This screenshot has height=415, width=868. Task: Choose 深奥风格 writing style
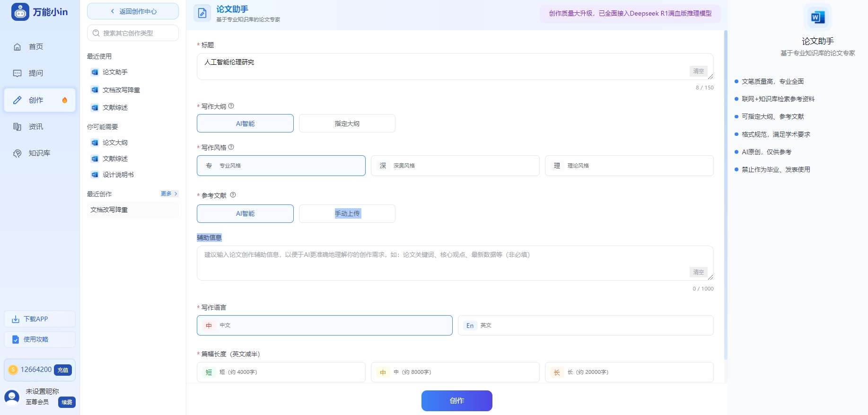tap(455, 166)
